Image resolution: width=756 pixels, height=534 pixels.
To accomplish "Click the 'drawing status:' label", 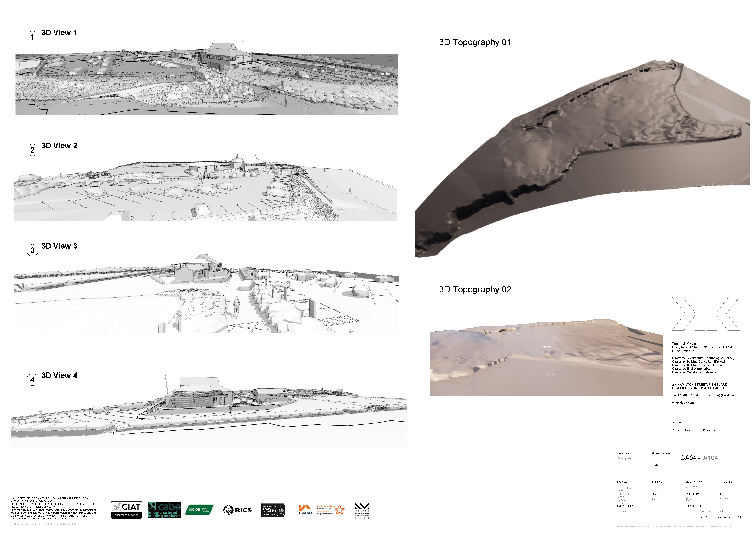I will coord(693,506).
